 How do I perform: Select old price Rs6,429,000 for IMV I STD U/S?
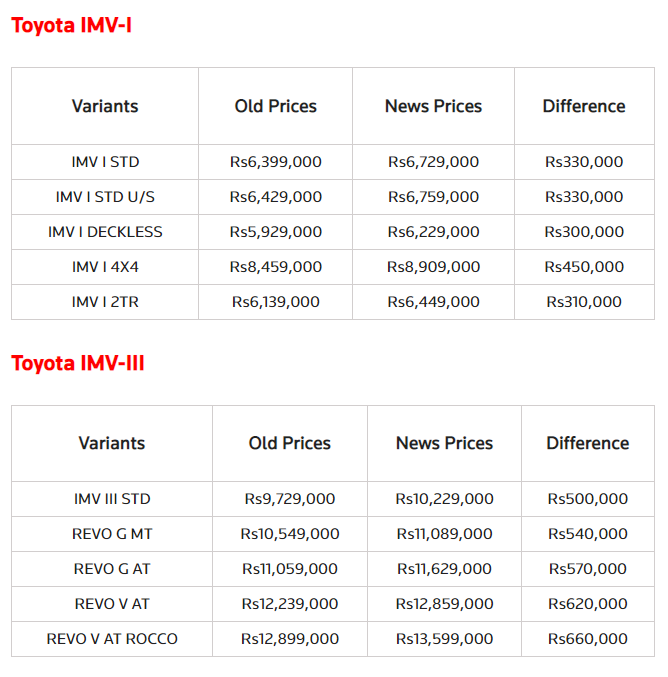(x=276, y=197)
